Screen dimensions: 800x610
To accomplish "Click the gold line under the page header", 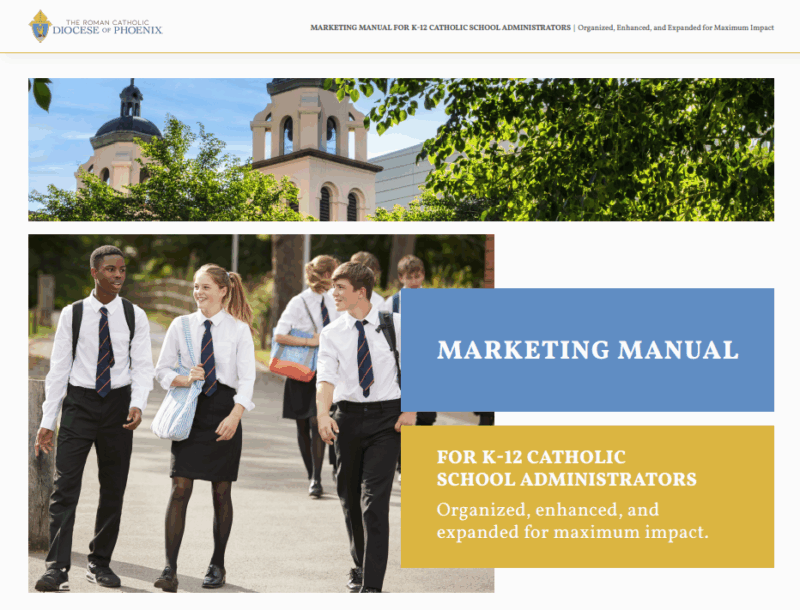I will pos(400,53).
